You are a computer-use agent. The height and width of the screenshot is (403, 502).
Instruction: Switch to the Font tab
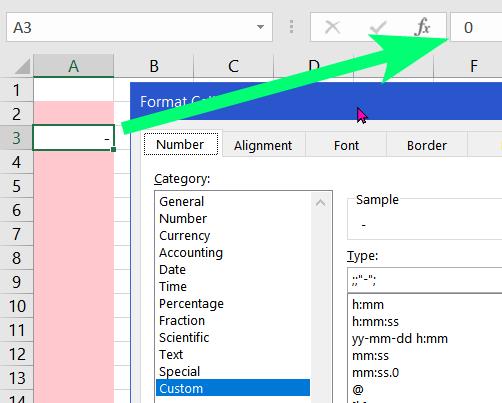[346, 146]
